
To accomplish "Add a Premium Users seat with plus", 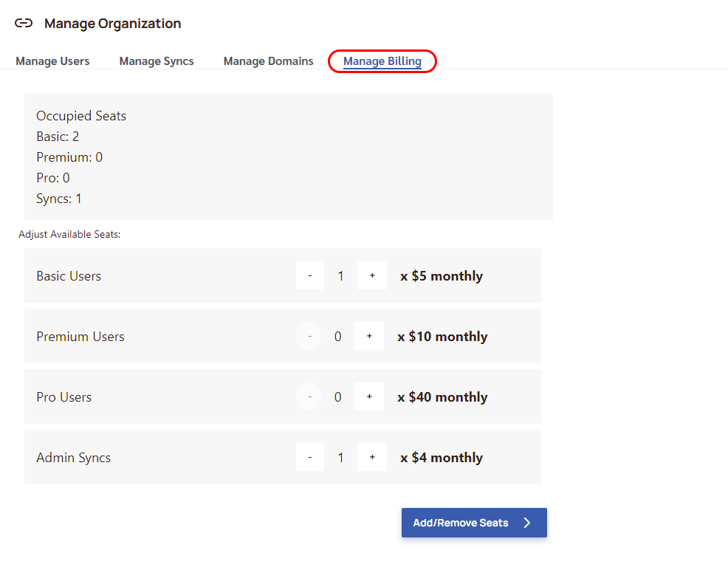I will (369, 336).
